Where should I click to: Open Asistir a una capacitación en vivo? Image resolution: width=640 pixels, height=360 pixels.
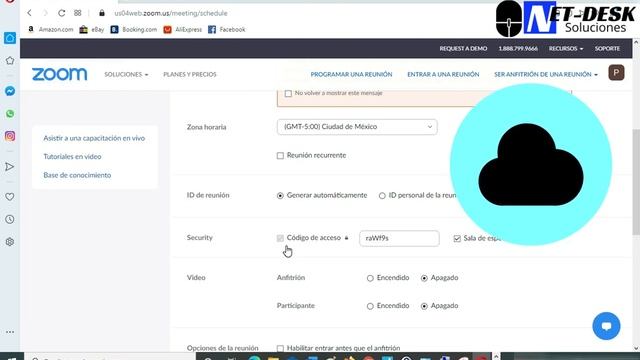(x=94, y=138)
